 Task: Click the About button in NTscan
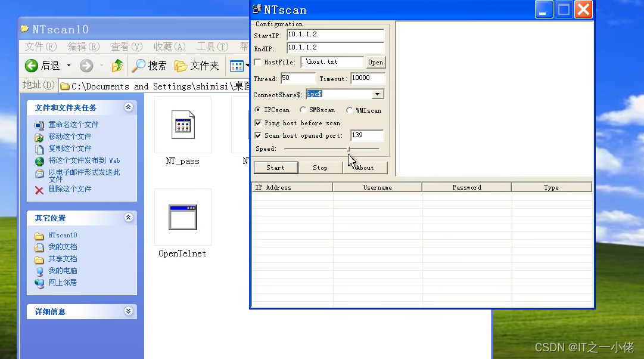(x=365, y=168)
